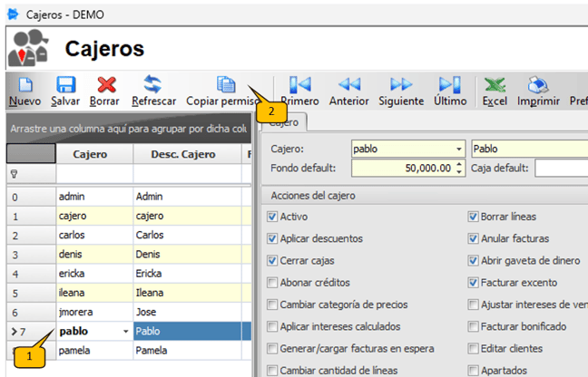Select the cajero row
Viewport: 588px width, 377px height.
(x=129, y=216)
